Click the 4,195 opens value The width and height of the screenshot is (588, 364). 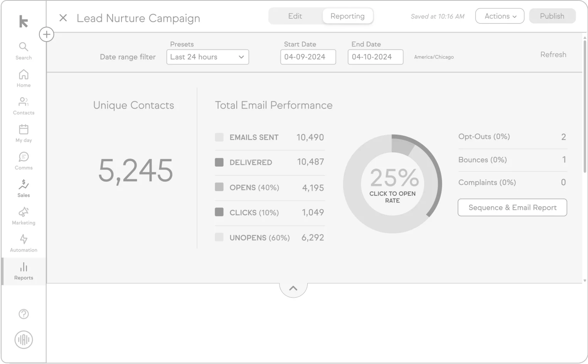tap(313, 188)
